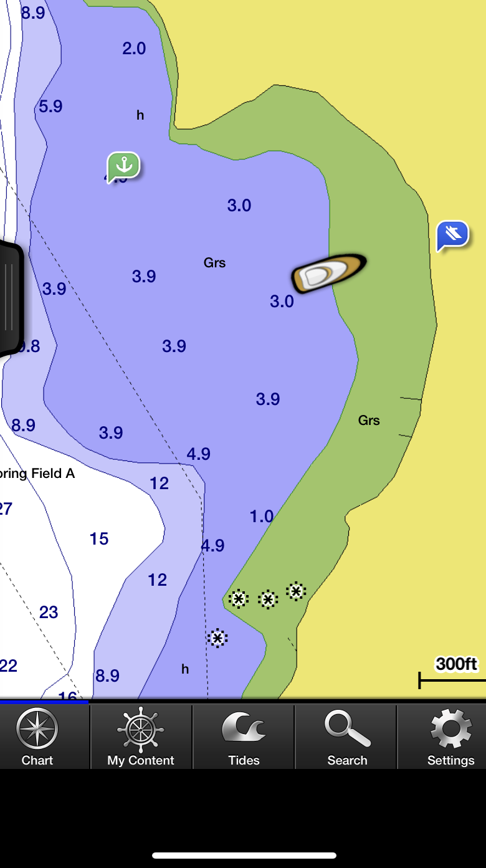Tap the green anchor marker
The width and height of the screenshot is (486, 868).
click(124, 166)
